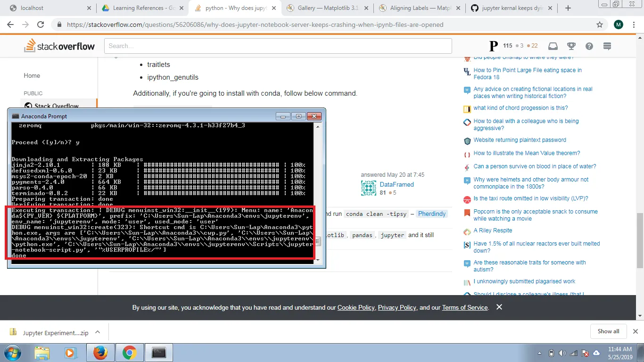Open download options chevron for Jupyter Experiment zip
This screenshot has height=362, width=644.
click(98, 332)
